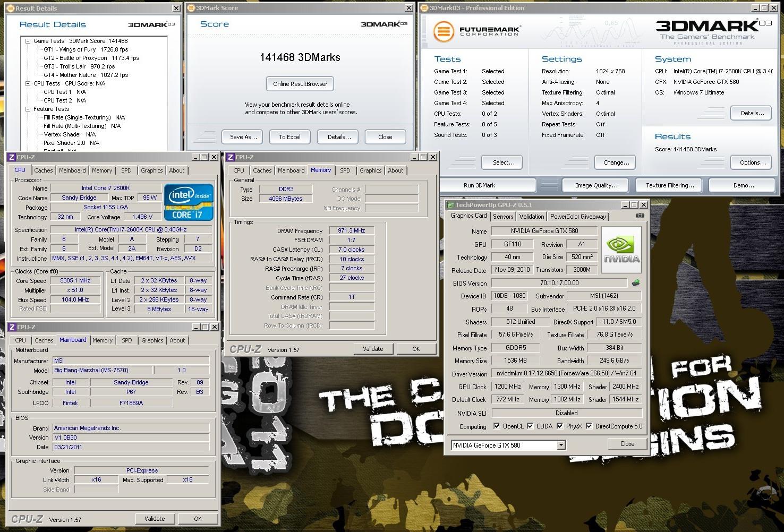
Task: Click OK in the Memory CPU-Z window
Action: 416,349
